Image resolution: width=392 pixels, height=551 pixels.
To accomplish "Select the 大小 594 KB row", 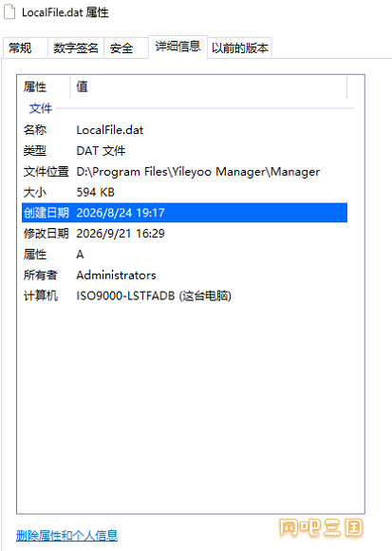I will point(184,192).
